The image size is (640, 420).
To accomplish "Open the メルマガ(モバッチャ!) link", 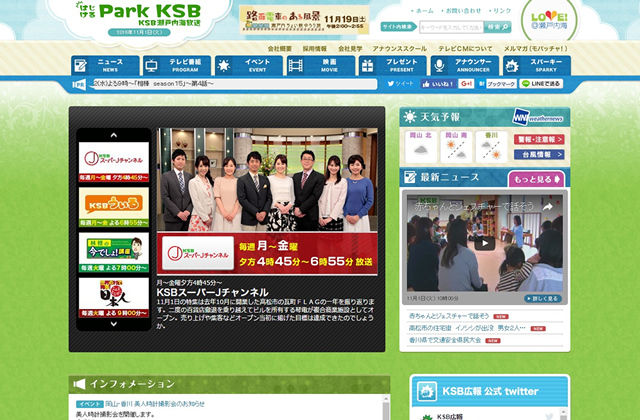I will click(536, 49).
